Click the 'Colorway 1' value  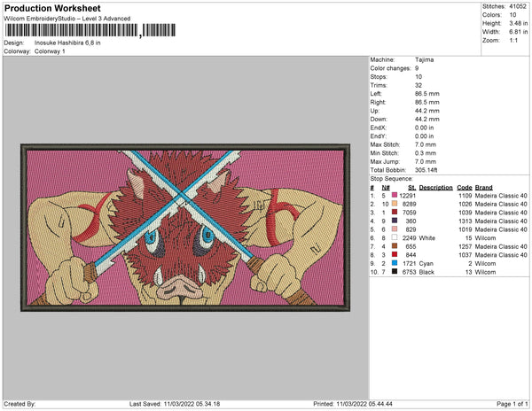50,51
